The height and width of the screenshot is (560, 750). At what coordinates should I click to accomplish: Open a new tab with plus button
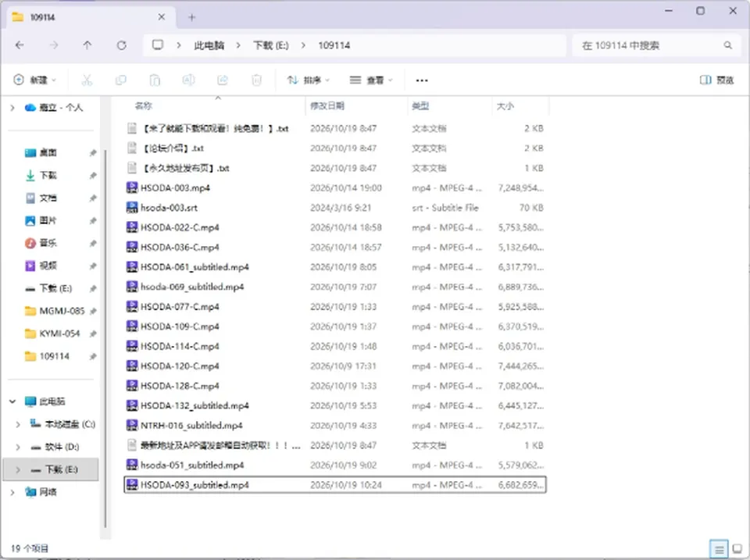[x=192, y=18]
